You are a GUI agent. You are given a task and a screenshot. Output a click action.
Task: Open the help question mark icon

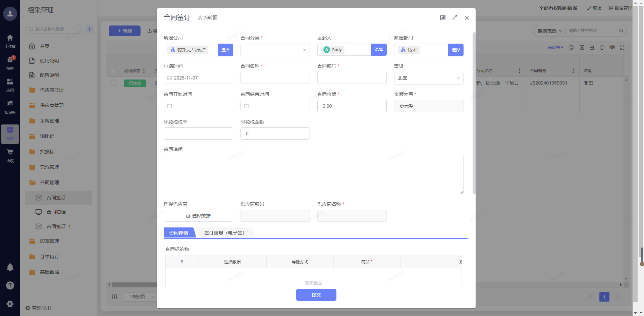(10, 285)
